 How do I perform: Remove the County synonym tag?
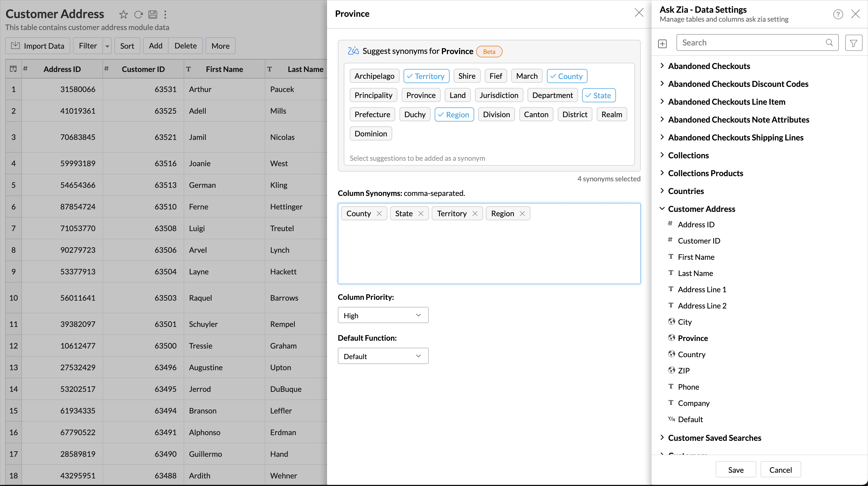(379, 213)
